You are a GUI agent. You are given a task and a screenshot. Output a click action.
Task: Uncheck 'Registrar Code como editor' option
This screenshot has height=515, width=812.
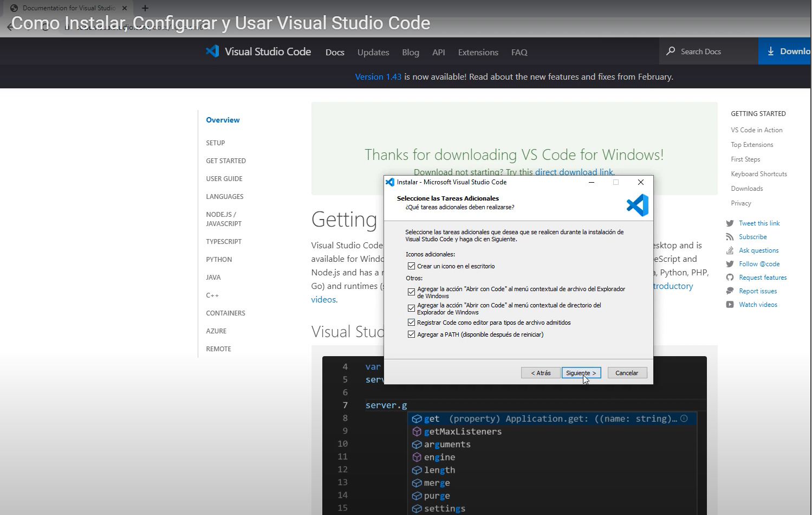click(412, 322)
